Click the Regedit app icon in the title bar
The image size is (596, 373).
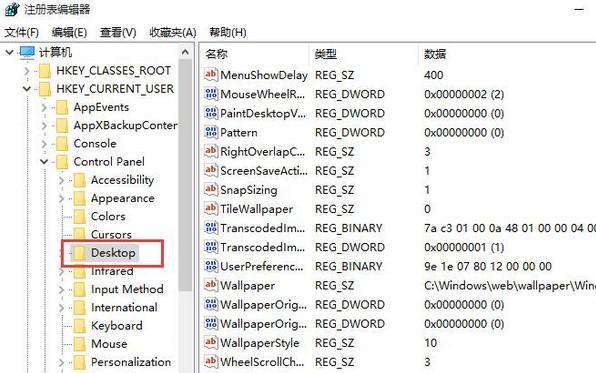pos(11,8)
